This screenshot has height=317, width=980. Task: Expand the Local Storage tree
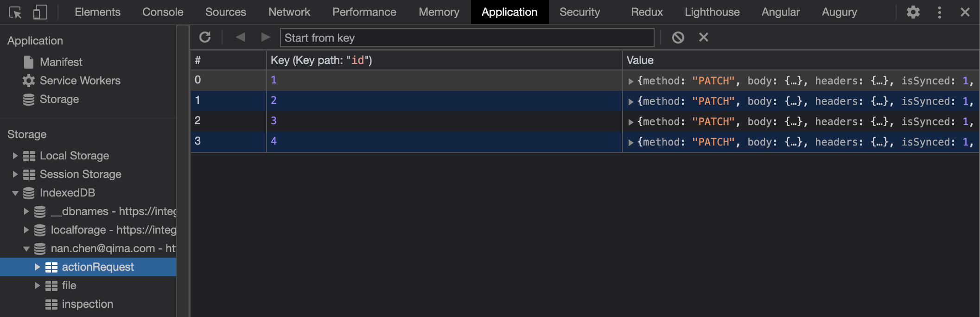click(x=15, y=156)
